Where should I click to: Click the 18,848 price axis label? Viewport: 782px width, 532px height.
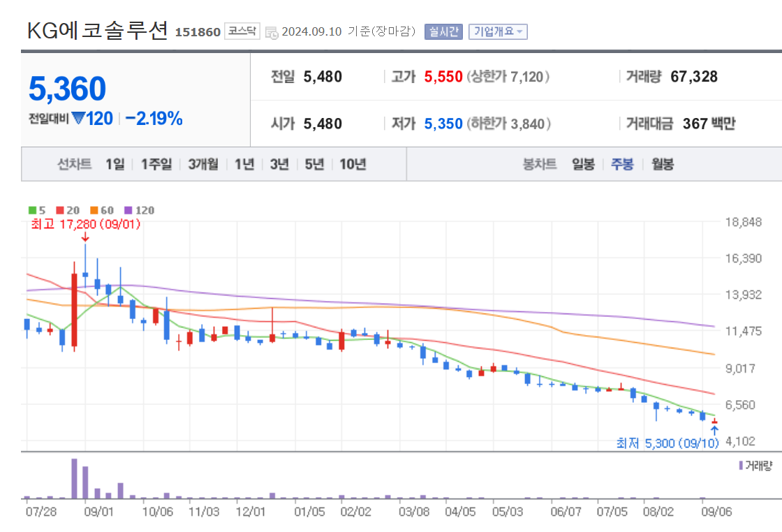tap(744, 223)
